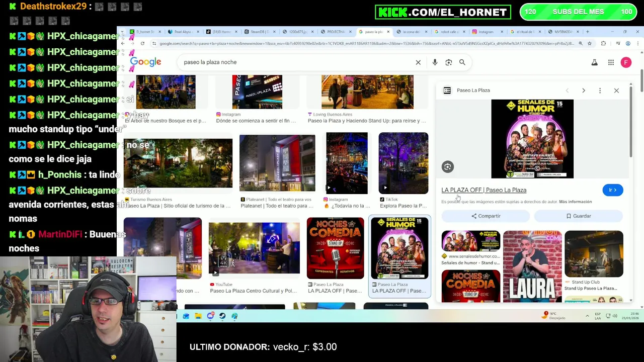This screenshot has width=644, height=362.
Task: Go back in the browser
Action: pyautogui.click(x=123, y=44)
